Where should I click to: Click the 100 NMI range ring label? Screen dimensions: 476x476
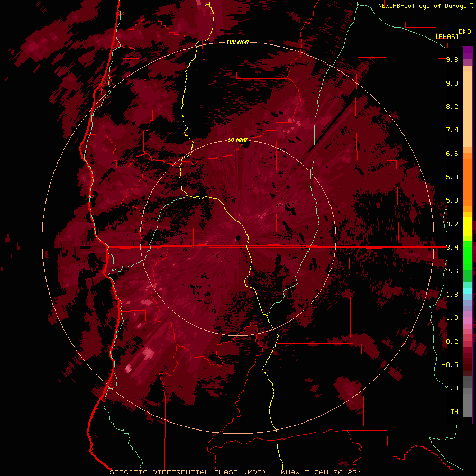[237, 42]
